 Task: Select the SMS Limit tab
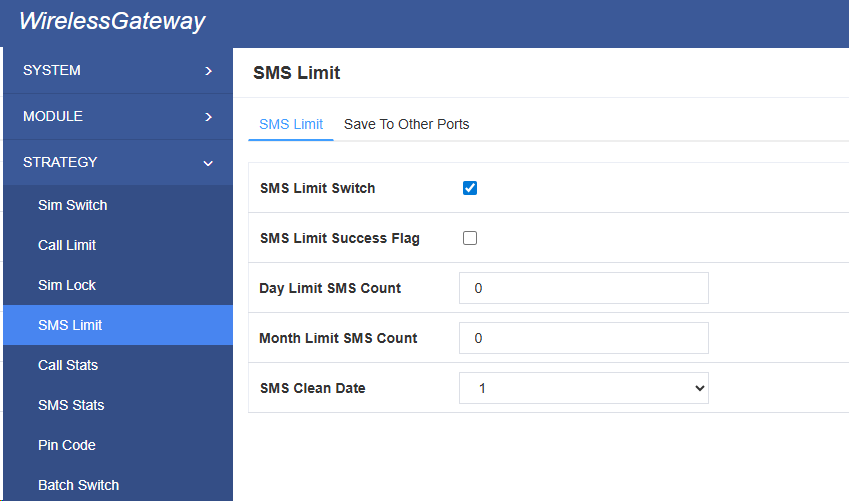pyautogui.click(x=290, y=125)
